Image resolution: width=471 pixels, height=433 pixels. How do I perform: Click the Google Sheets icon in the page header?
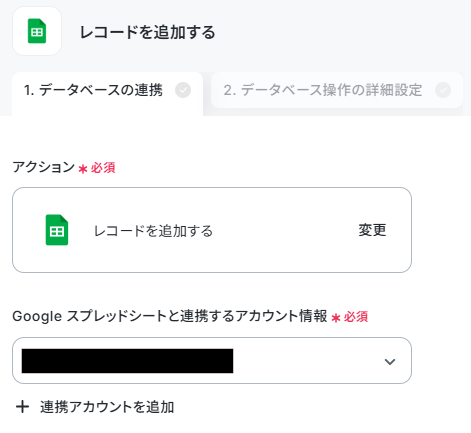37,31
